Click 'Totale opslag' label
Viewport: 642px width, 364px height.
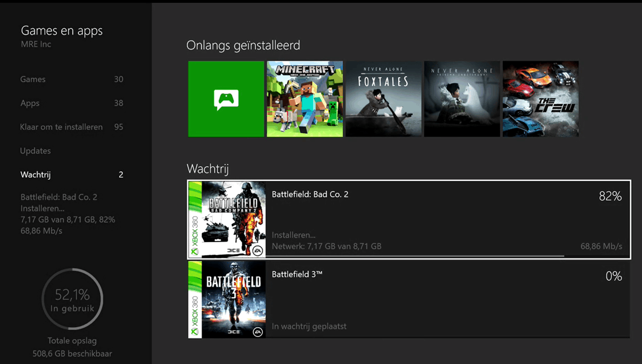click(x=72, y=341)
